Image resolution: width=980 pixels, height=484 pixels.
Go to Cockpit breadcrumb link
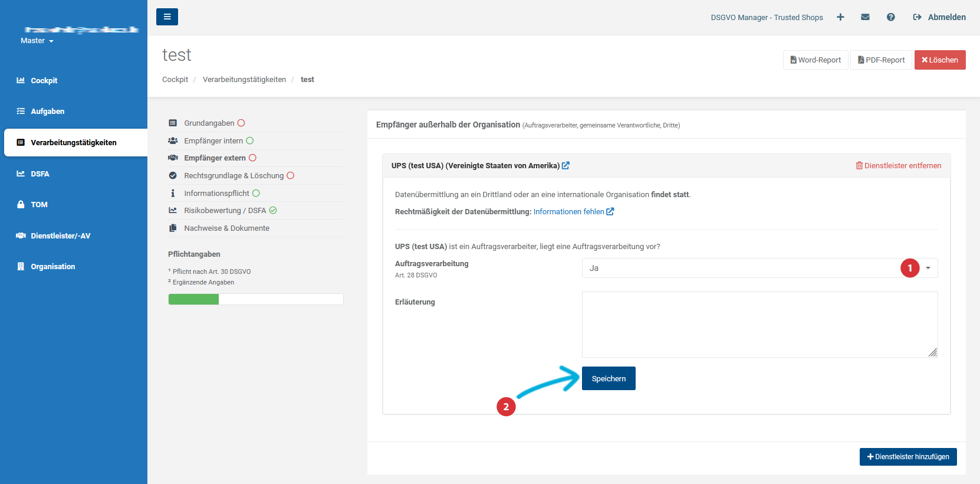tap(175, 80)
